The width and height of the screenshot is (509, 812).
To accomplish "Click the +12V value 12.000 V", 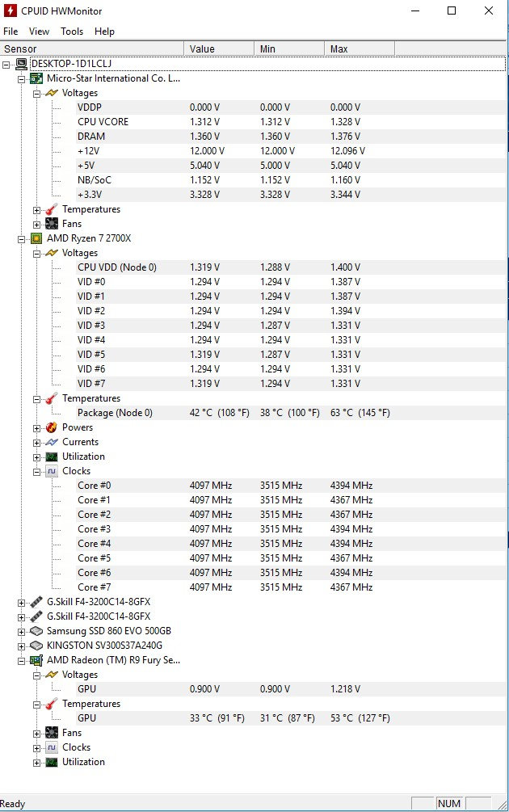I will coord(207,151).
